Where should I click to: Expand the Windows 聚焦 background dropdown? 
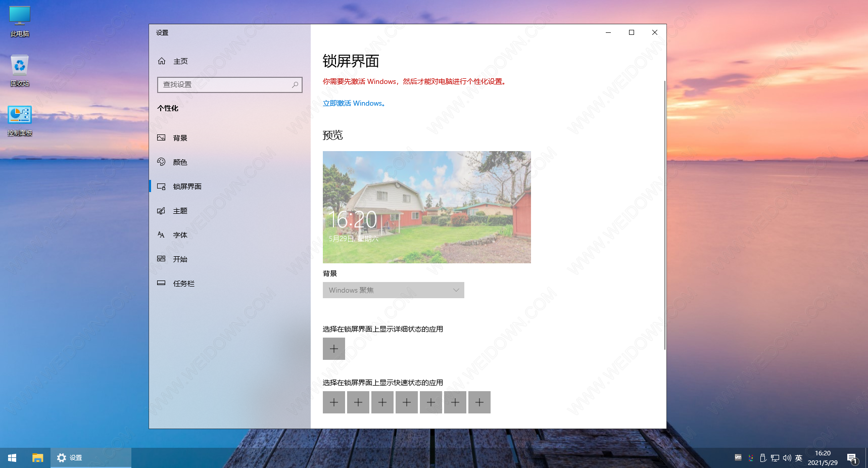pyautogui.click(x=394, y=290)
